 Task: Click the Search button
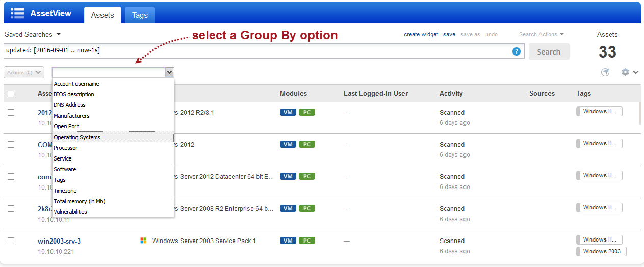[549, 51]
